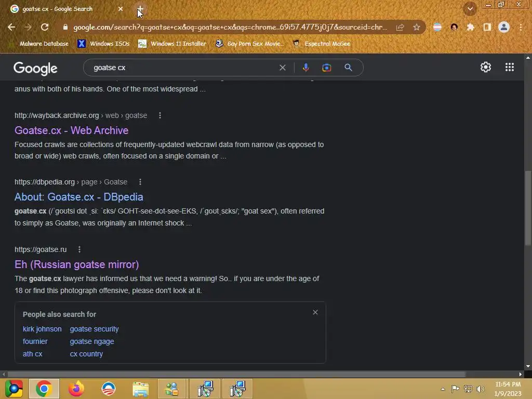Search by image with camera icon
This screenshot has height=399, width=532.
[x=326, y=68]
